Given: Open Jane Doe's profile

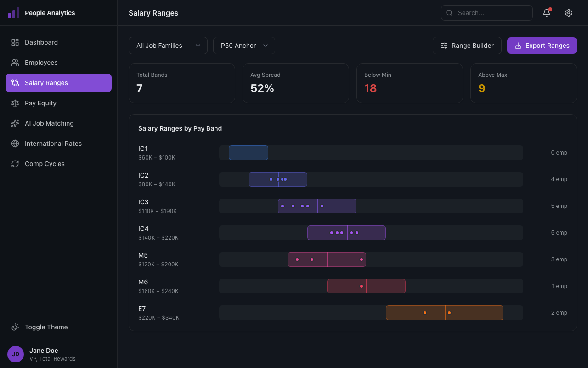Looking at the screenshot, I should coord(44,354).
